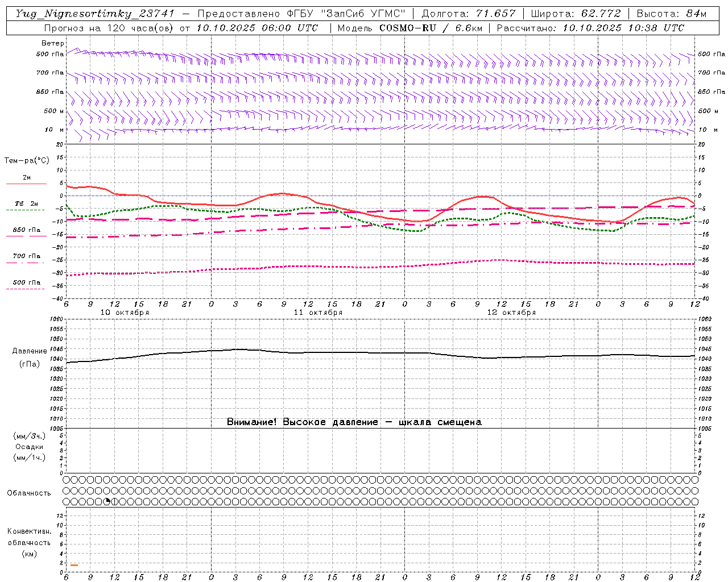Image resolution: width=728 pixels, height=582 pixels.
Task: Click the (мм/1ч.) precipitation unit label
Action: (x=30, y=458)
